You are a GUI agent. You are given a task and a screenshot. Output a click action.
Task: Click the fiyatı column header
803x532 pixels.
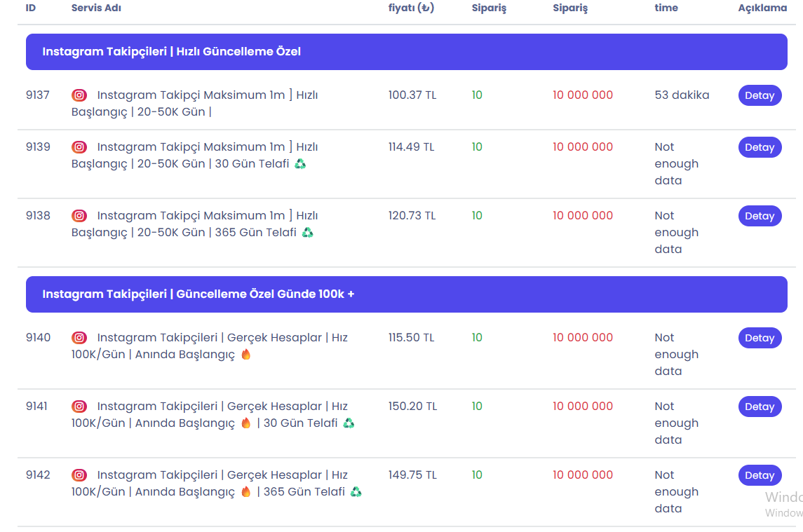coord(411,8)
